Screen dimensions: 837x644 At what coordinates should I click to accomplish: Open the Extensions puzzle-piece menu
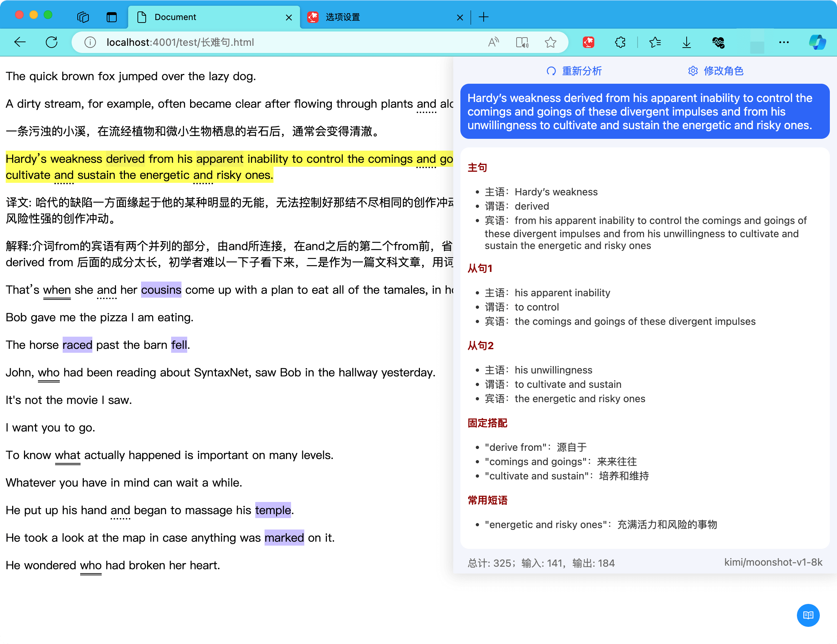click(620, 42)
